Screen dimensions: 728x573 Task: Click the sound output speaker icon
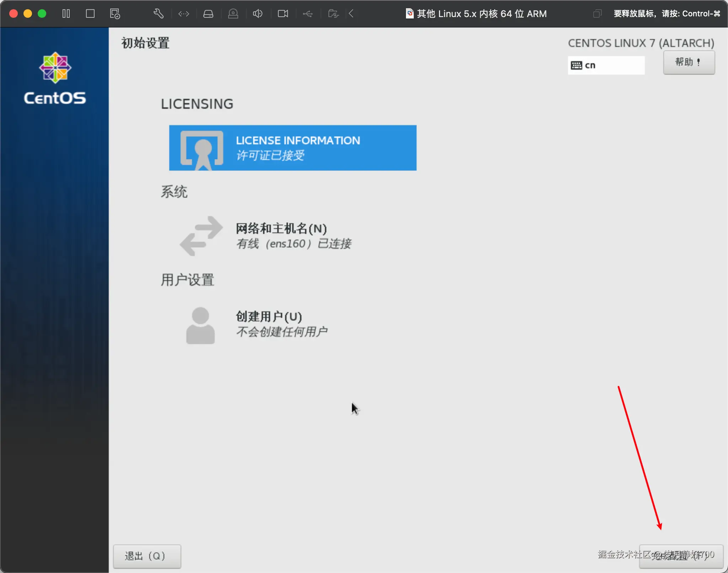(x=258, y=14)
